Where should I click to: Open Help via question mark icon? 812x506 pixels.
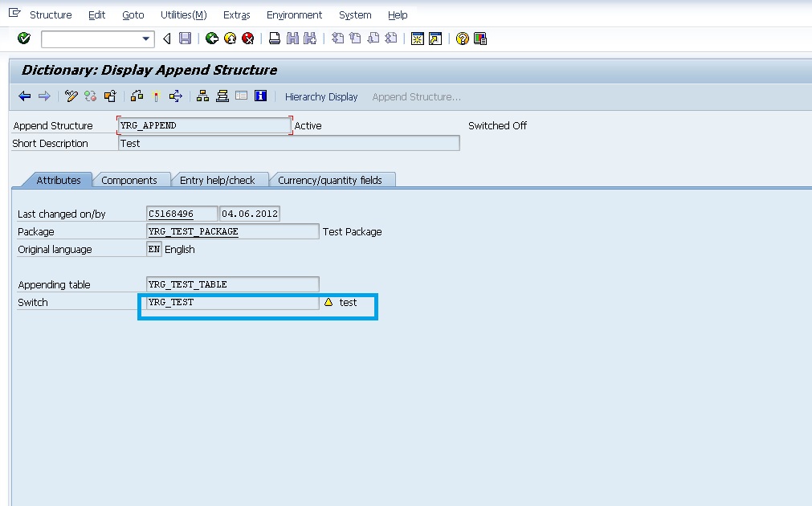[463, 39]
